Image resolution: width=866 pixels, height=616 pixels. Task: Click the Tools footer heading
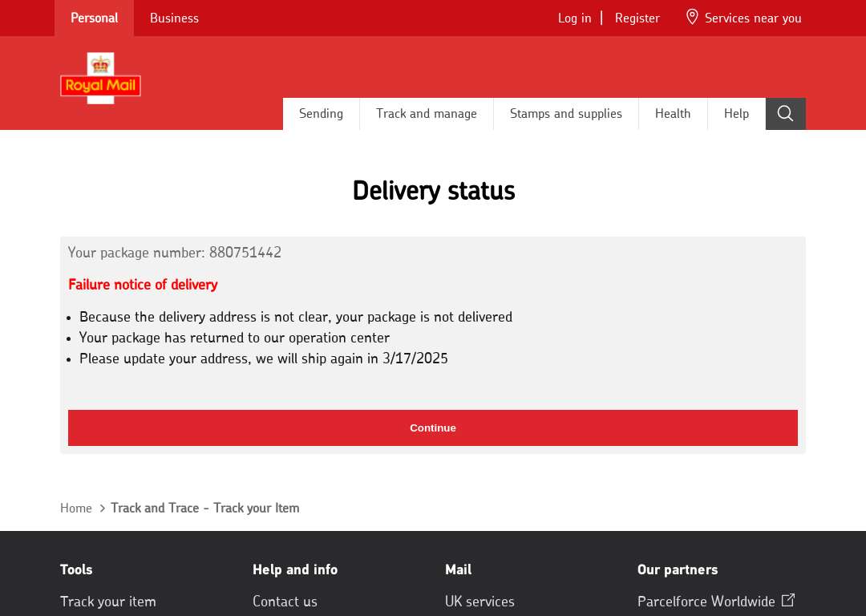click(76, 569)
